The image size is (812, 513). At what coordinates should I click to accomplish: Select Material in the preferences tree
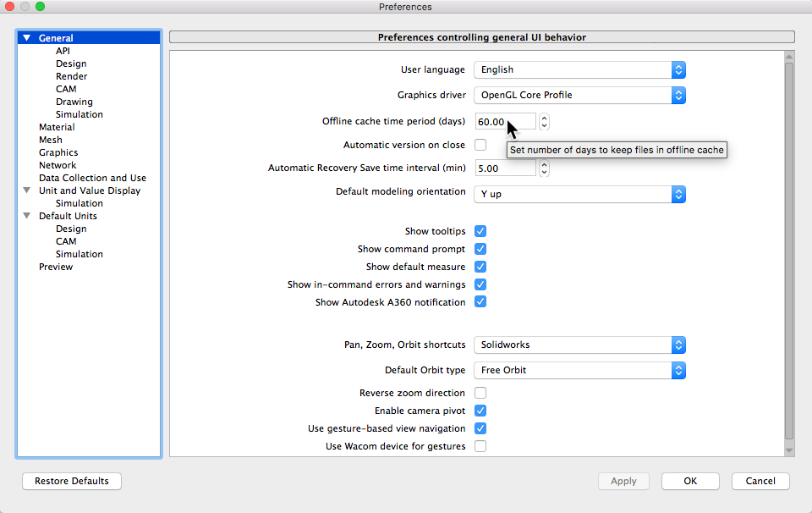[x=57, y=127]
